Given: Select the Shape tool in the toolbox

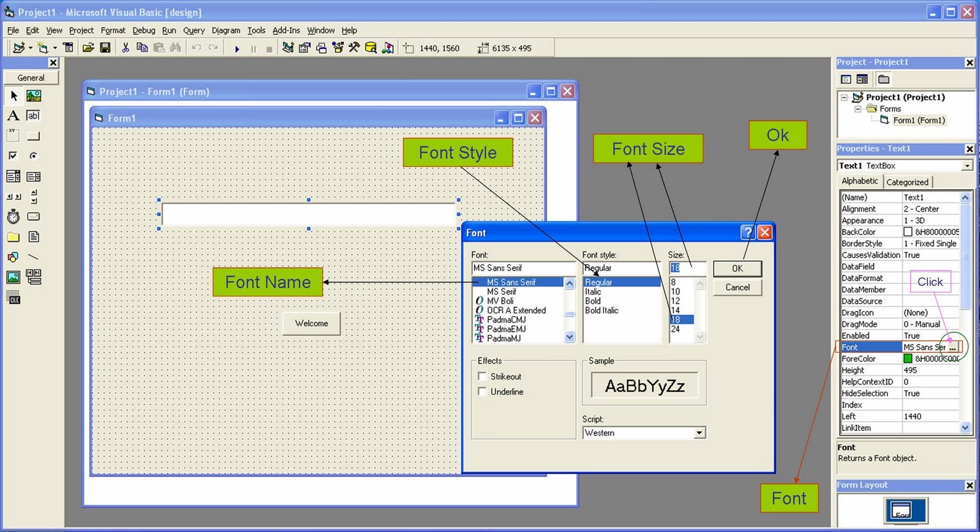Looking at the screenshot, I should [x=13, y=257].
